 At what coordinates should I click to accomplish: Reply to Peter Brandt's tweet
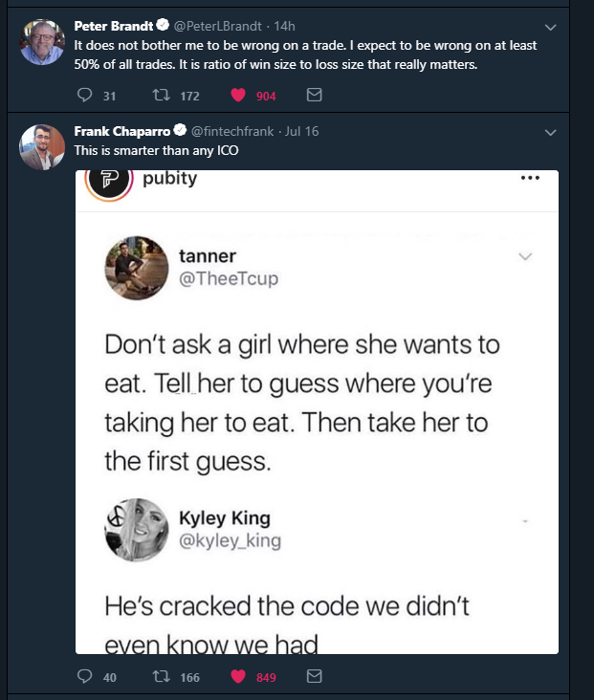[x=82, y=95]
